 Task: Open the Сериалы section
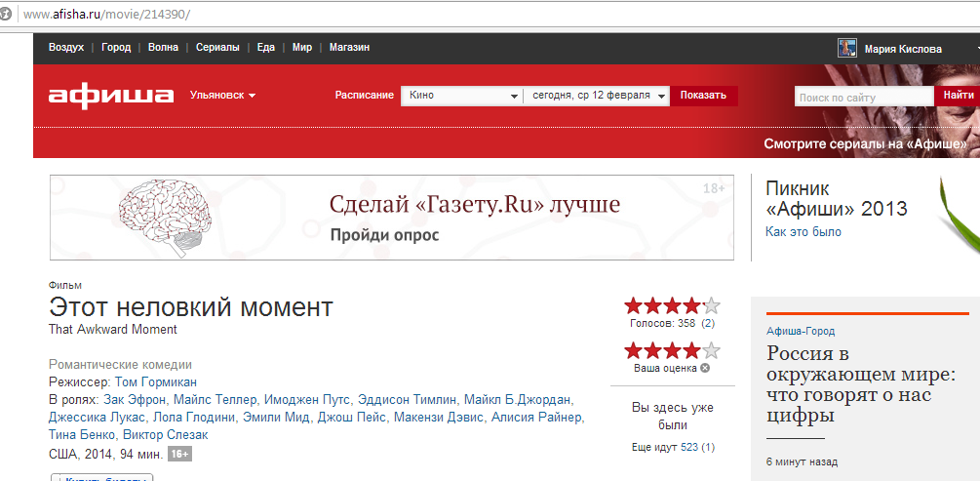[x=217, y=48]
